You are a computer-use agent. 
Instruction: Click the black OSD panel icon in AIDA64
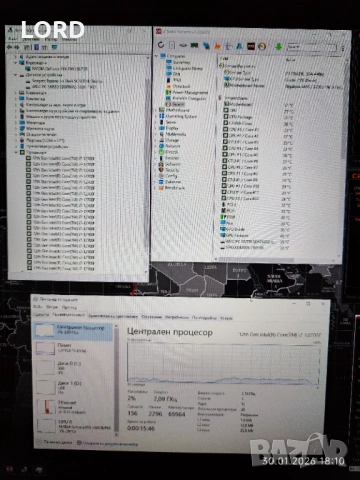(251, 46)
